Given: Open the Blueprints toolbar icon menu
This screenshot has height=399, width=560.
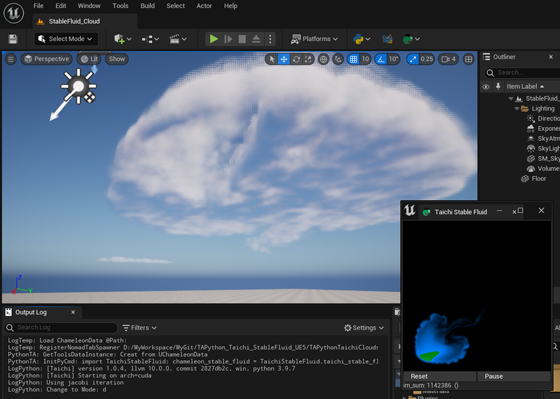Looking at the screenshot, I should click(x=150, y=39).
